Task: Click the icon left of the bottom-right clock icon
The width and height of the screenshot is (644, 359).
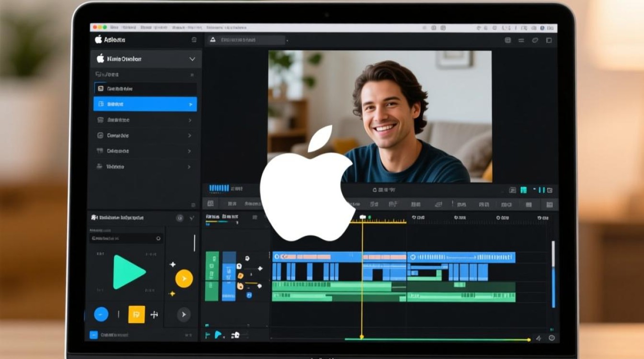Action: 539,338
